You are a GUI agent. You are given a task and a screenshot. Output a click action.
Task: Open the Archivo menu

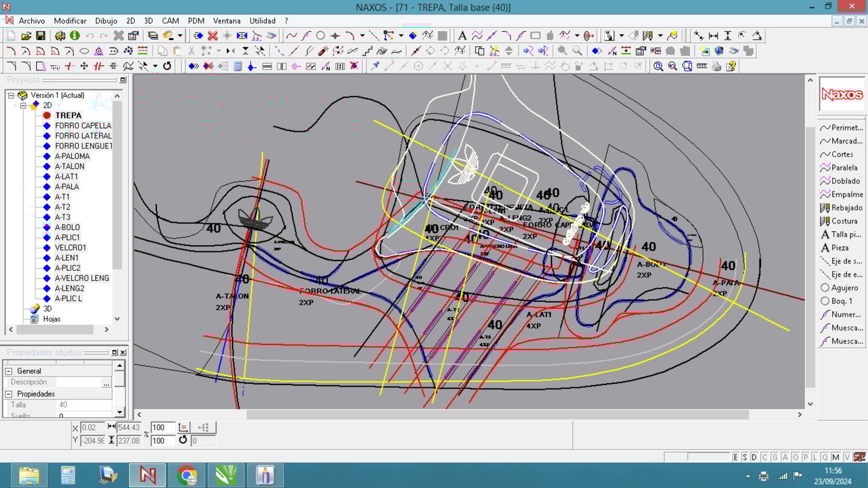pyautogui.click(x=31, y=21)
